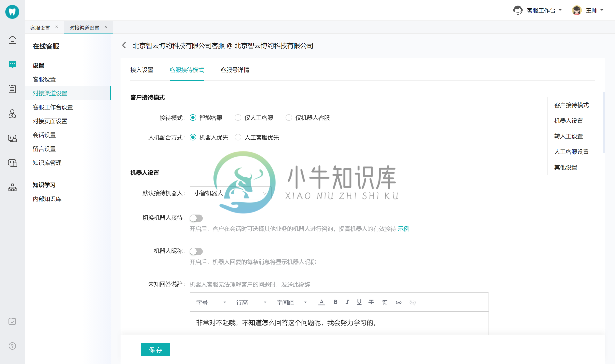This screenshot has width=615, height=364.
Task: Switch to 客服号详情 tab
Action: tap(235, 70)
